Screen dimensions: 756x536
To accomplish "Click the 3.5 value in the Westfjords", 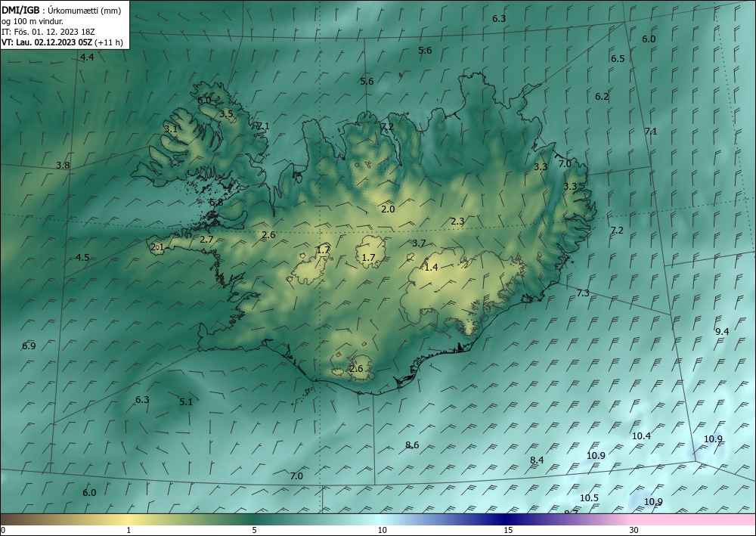I will pyautogui.click(x=226, y=114).
